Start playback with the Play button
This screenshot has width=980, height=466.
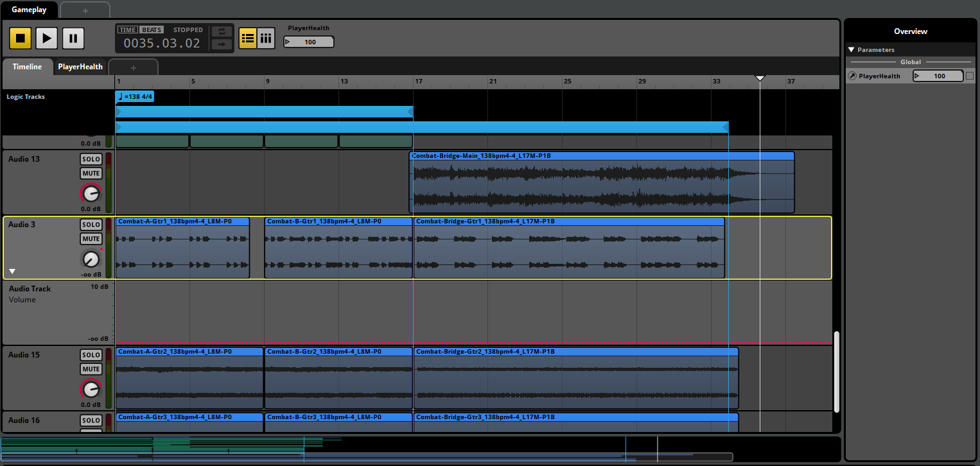[46, 39]
